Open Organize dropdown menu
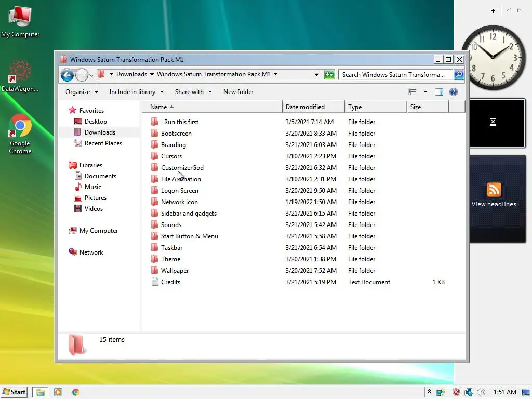The height and width of the screenshot is (399, 532). tap(82, 92)
